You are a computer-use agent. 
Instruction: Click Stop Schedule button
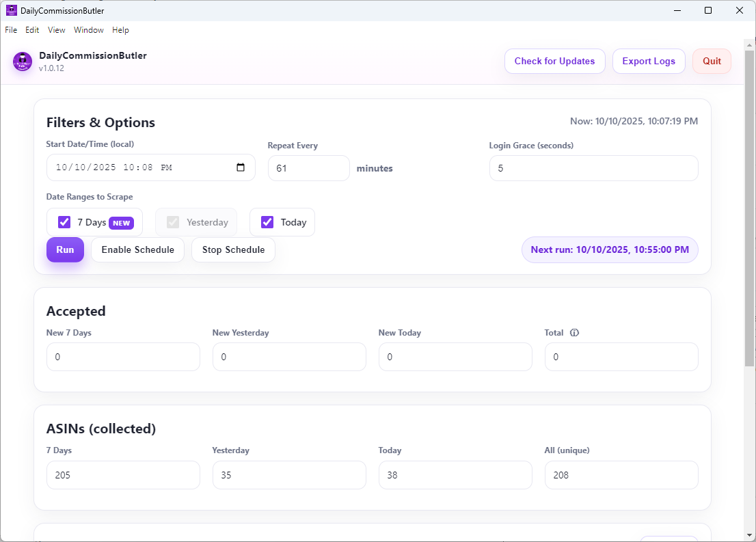(233, 249)
